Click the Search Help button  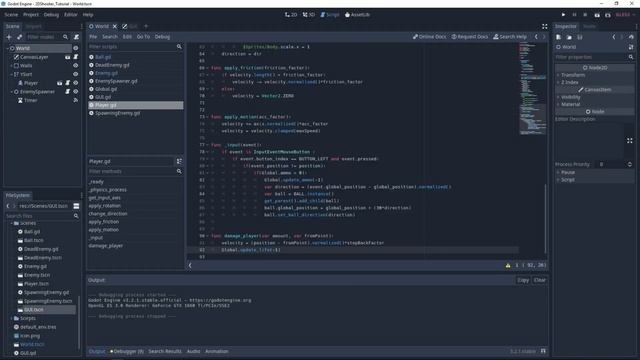click(x=510, y=37)
